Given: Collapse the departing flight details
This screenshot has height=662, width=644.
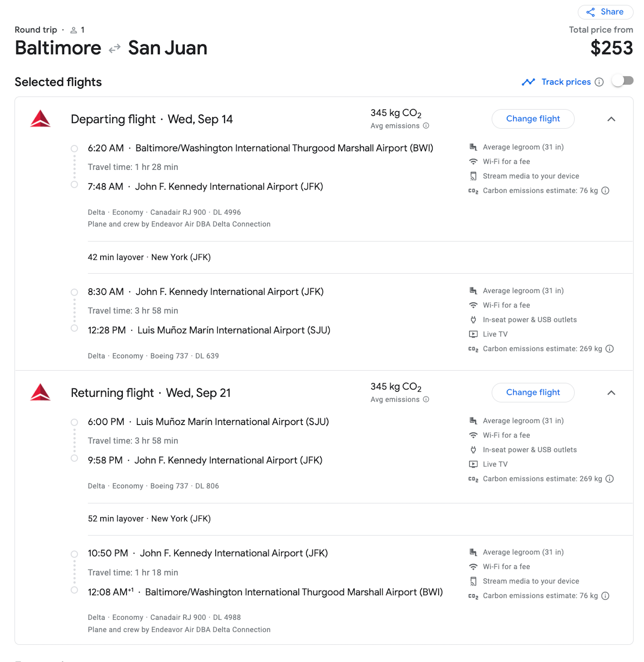Looking at the screenshot, I should pyautogui.click(x=611, y=119).
